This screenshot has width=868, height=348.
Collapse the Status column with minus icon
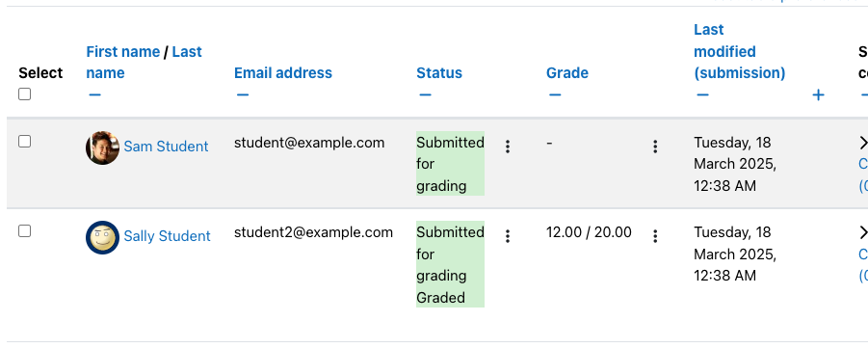pos(425,95)
